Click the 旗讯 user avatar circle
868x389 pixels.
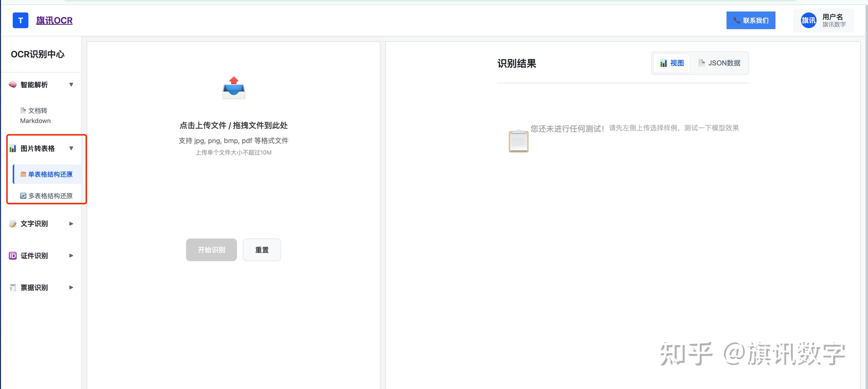click(808, 21)
